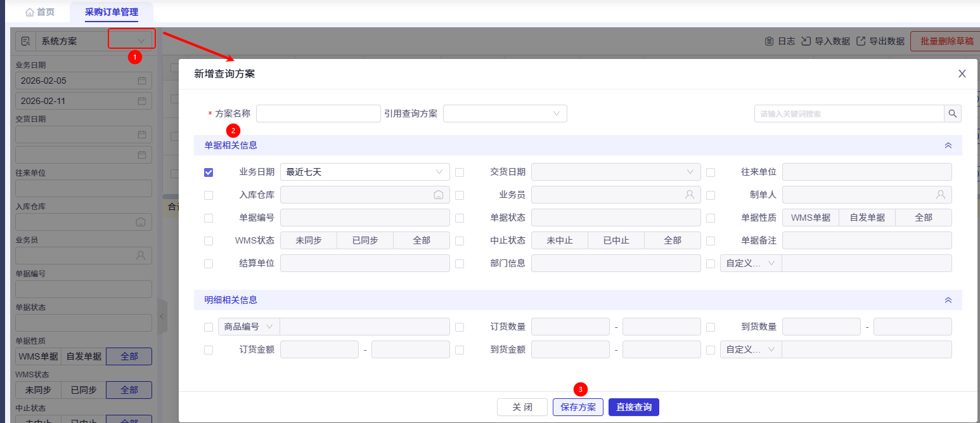This screenshot has width=980, height=423.
Task: Open the 业务日期 最近七天 dropdown
Action: (365, 172)
